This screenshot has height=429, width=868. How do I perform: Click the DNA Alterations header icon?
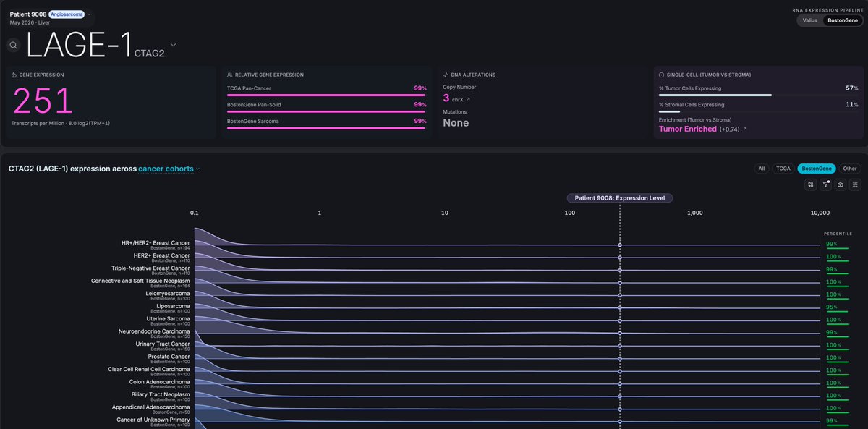(446, 75)
